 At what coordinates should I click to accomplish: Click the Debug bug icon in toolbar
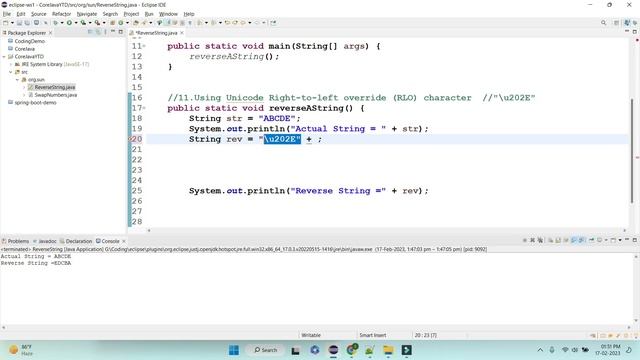coord(56,23)
